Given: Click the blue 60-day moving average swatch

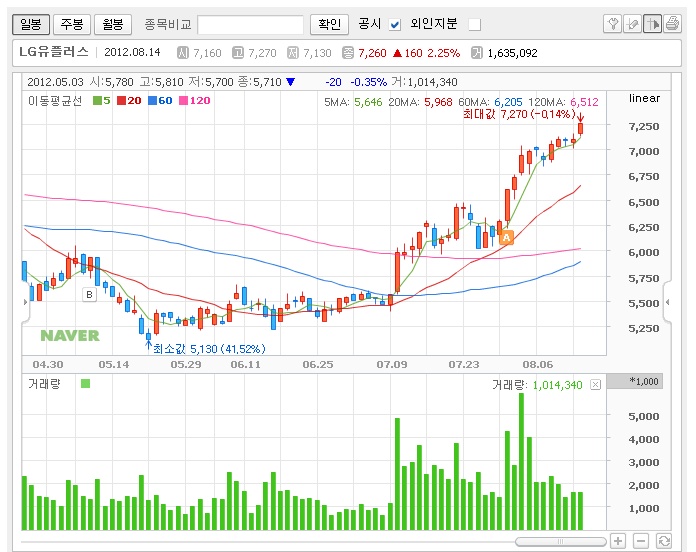Looking at the screenshot, I should (152, 101).
